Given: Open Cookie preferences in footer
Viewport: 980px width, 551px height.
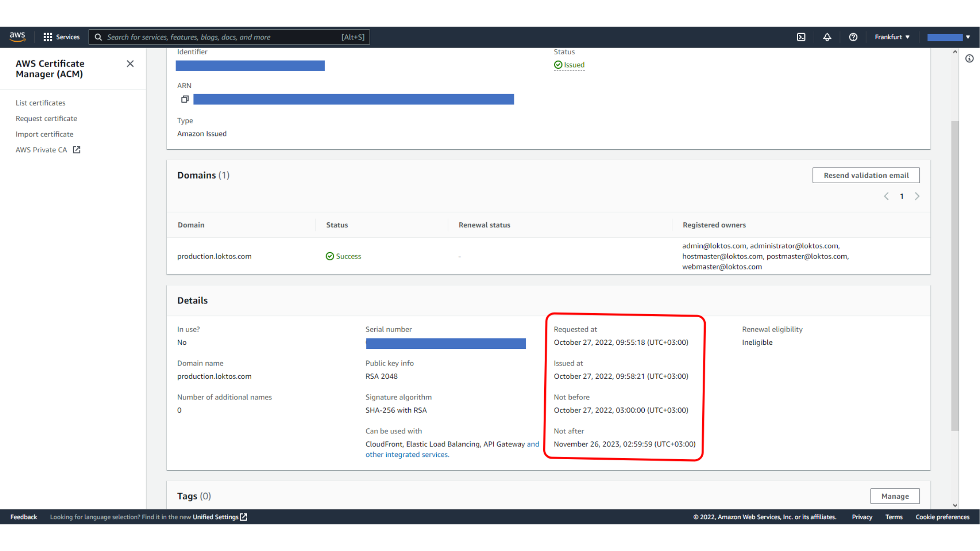Looking at the screenshot, I should pos(942,517).
